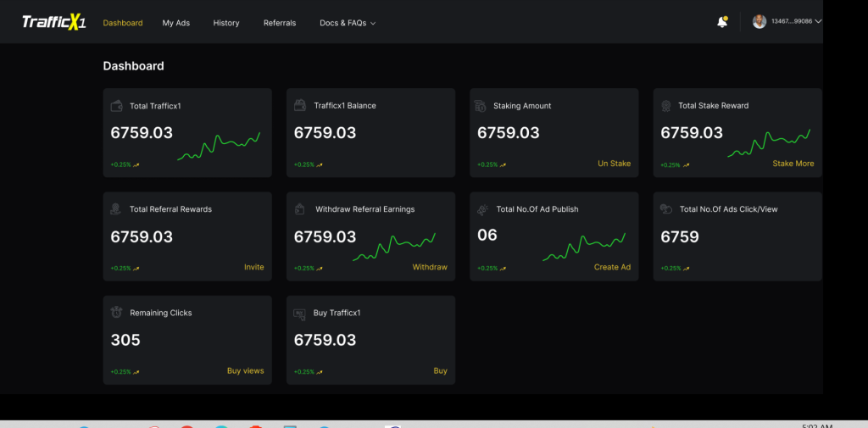Click the TrafficX1 logo

pyautogui.click(x=53, y=22)
